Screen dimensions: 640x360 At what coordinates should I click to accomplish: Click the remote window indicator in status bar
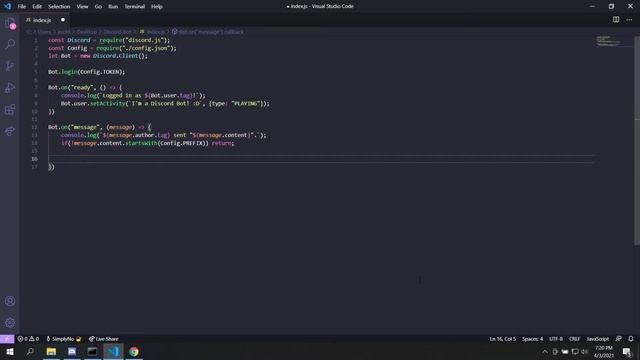point(7,339)
